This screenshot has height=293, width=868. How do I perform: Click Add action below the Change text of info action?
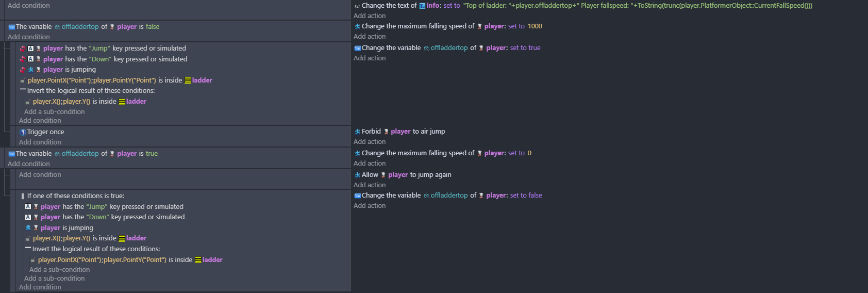pos(370,16)
